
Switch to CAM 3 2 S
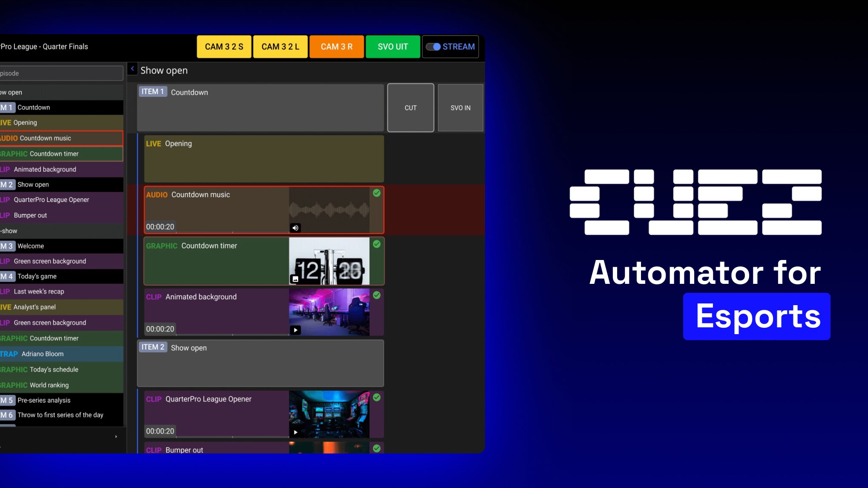[x=224, y=47]
